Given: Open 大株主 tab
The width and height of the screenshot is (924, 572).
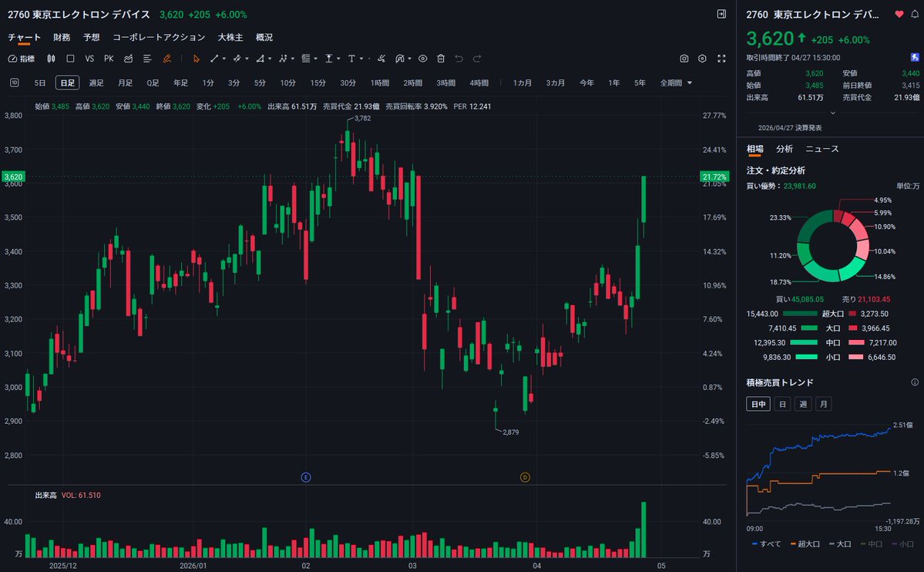Looking at the screenshot, I should click(x=230, y=37).
